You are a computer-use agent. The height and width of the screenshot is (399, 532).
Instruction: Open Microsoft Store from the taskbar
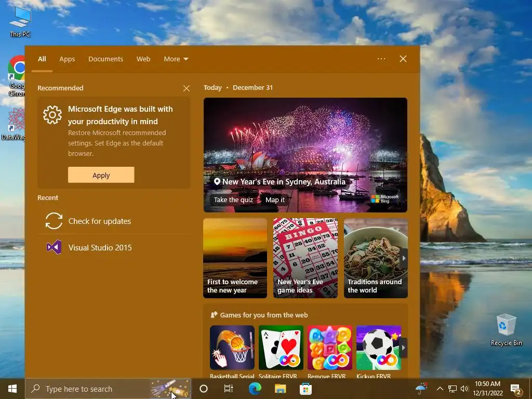(x=305, y=389)
